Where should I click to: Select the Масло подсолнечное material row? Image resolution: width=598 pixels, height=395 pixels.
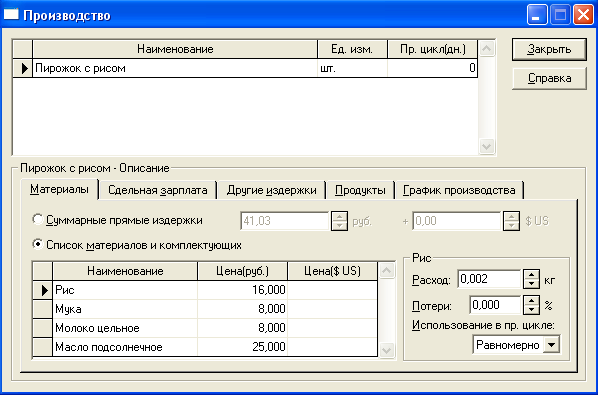[x=205, y=347]
